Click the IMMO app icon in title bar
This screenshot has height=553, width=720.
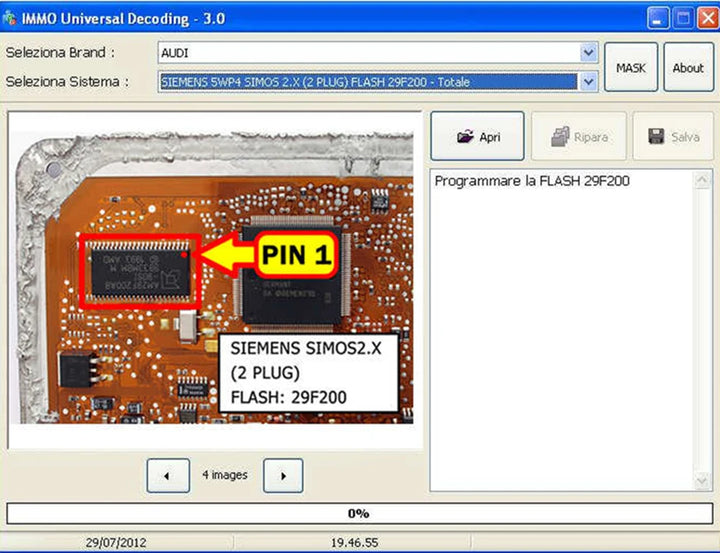pos(10,18)
